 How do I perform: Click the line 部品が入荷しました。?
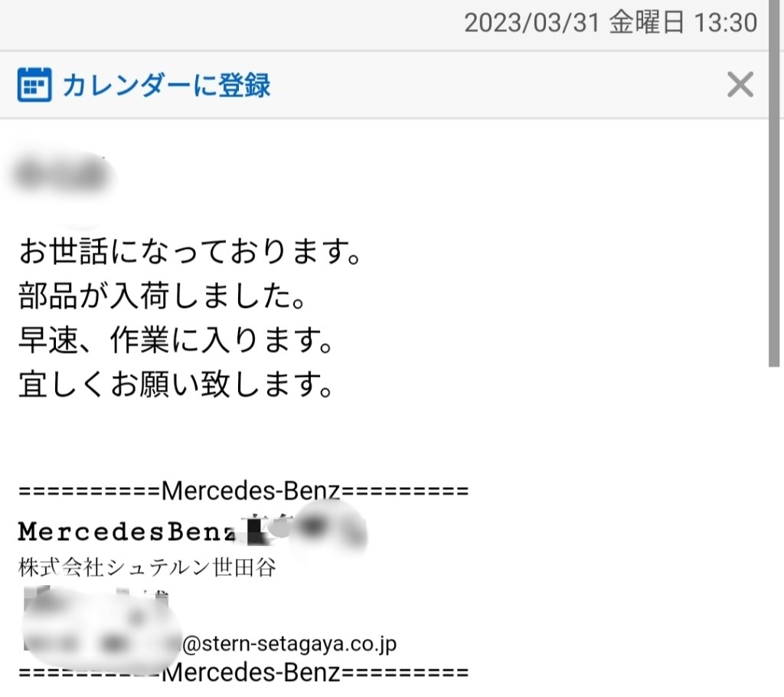(162, 296)
